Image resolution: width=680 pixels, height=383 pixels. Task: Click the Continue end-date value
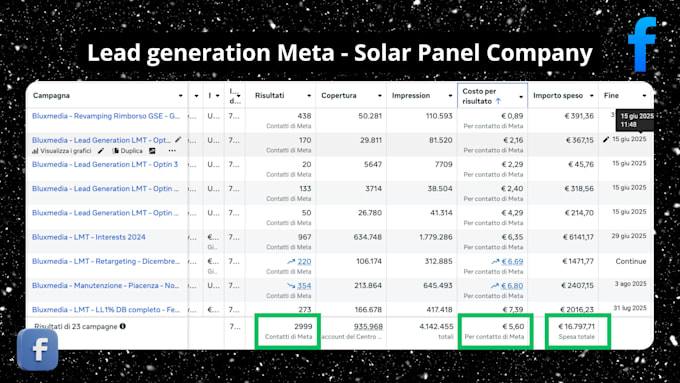click(x=631, y=261)
